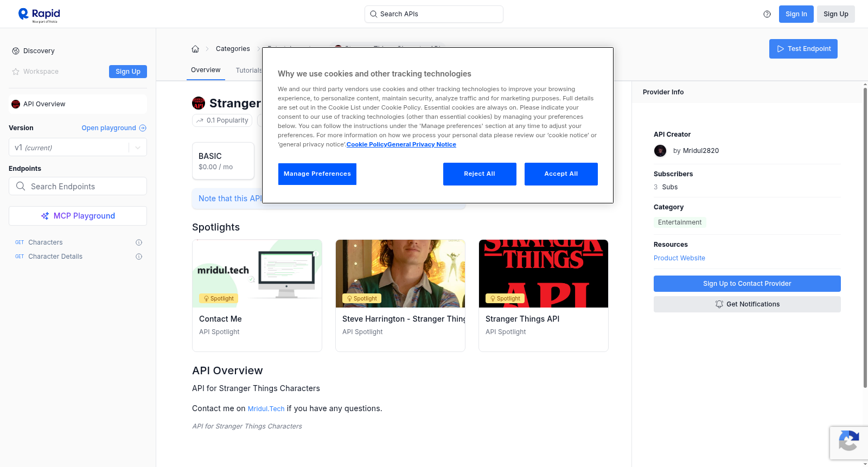Click the Search Endpoints field

[x=78, y=186]
